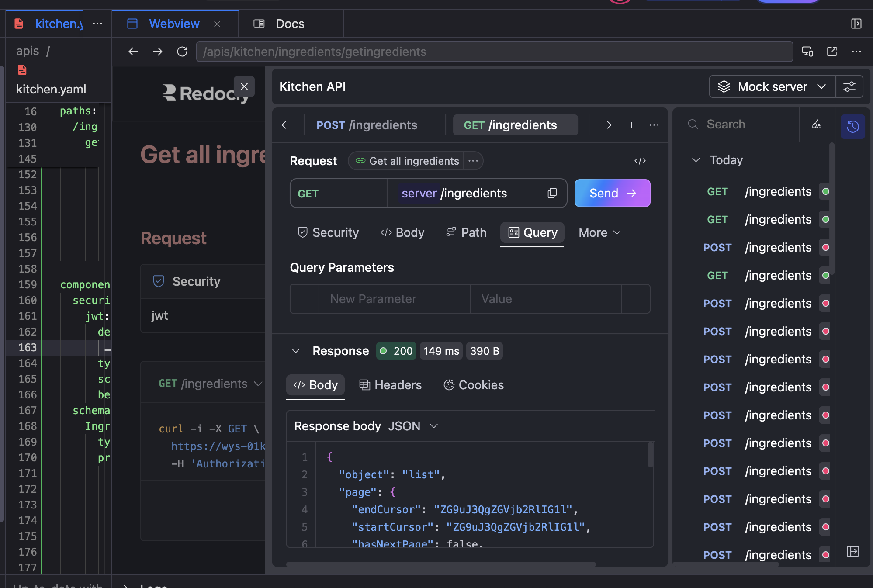Screen dimensions: 873x588
Task: Switch to the Headers response tab
Action: 390,385
